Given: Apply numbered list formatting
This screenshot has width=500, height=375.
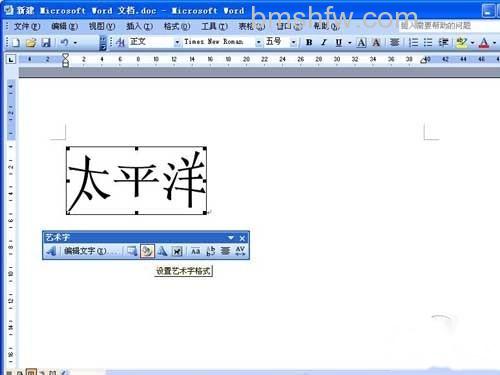Looking at the screenshot, I should [x=413, y=42].
